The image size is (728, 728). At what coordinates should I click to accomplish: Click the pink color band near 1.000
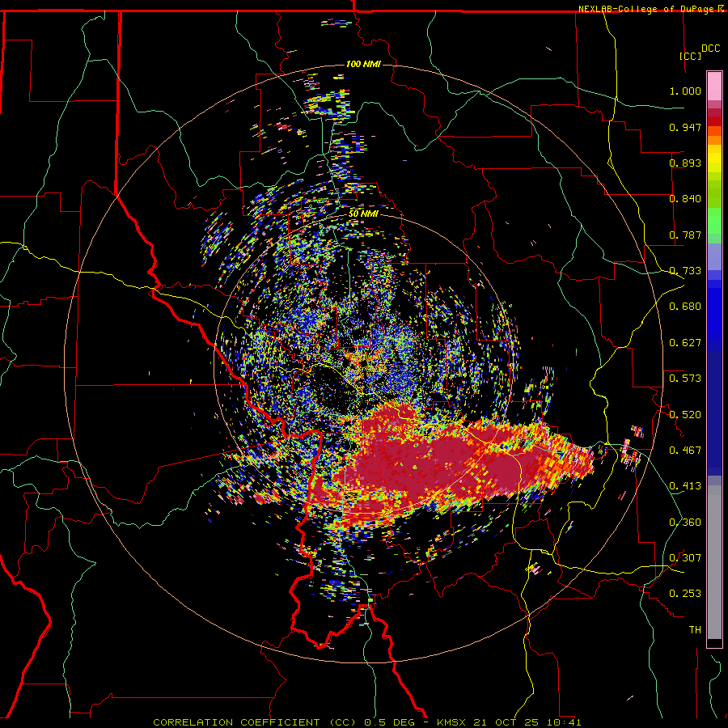[x=714, y=87]
